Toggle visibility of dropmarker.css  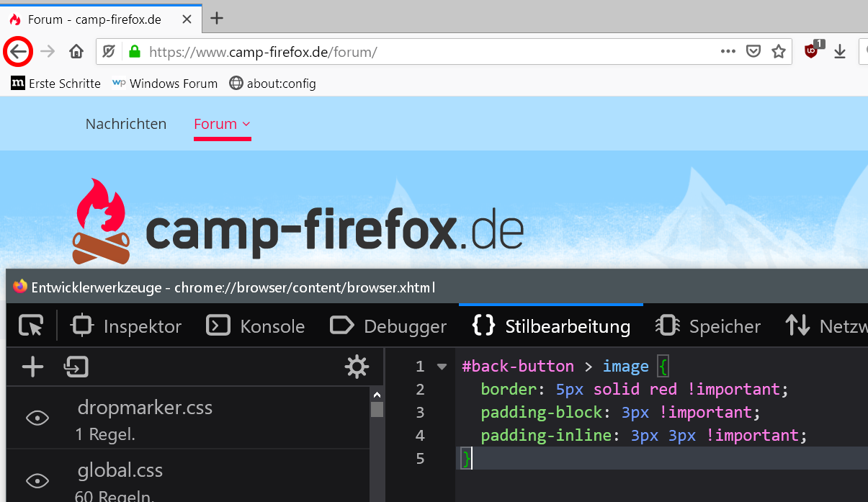pos(37,418)
